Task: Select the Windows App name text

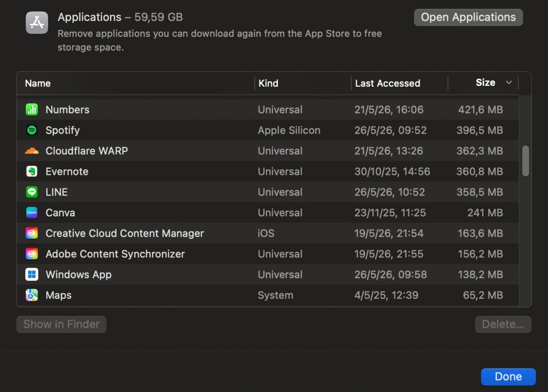Action: pyautogui.click(x=78, y=275)
